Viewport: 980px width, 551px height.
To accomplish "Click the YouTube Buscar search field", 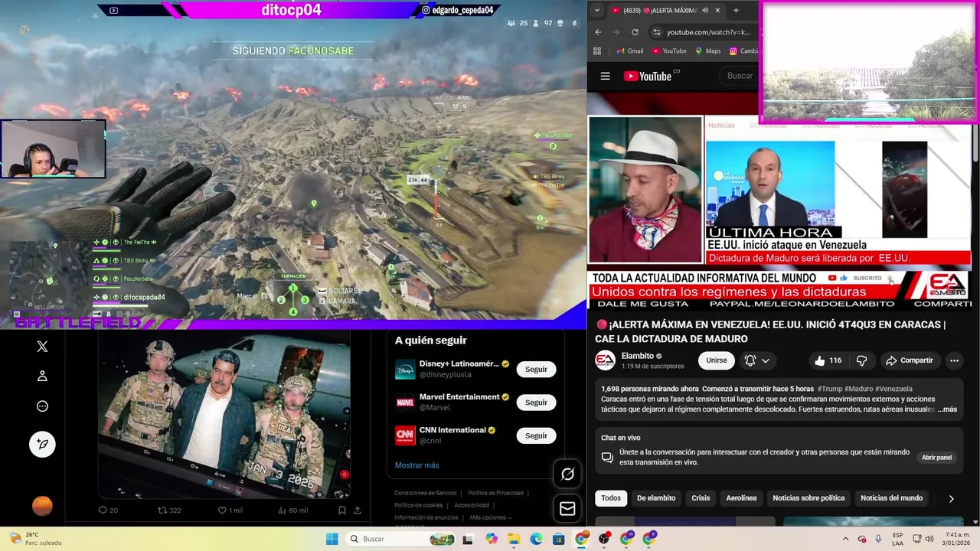I will [x=740, y=76].
